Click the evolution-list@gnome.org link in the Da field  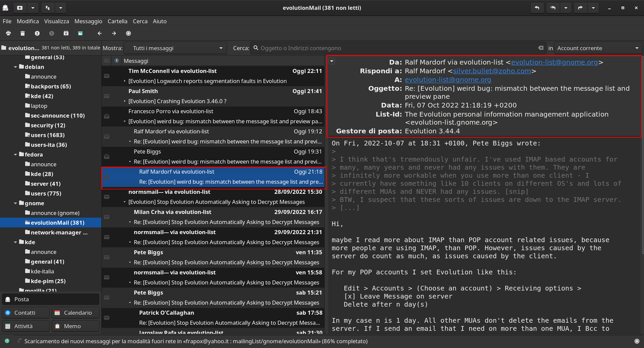pos(554,62)
